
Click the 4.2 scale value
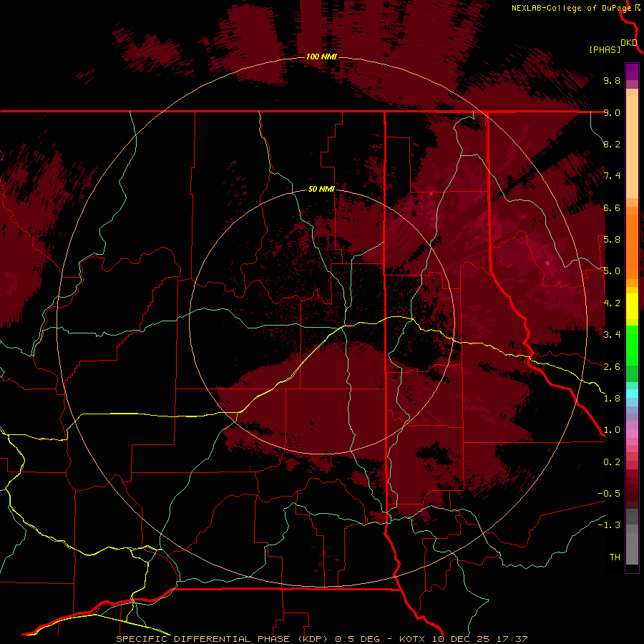[x=612, y=303]
